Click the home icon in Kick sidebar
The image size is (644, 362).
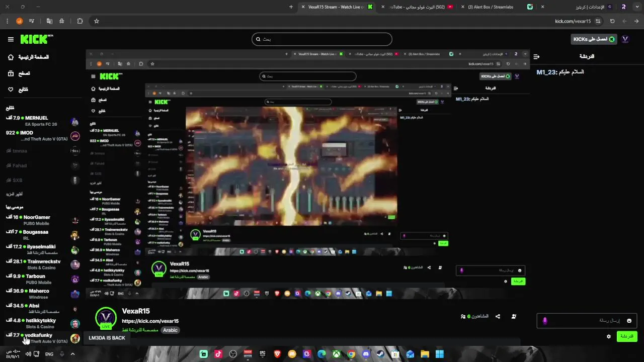11,57
